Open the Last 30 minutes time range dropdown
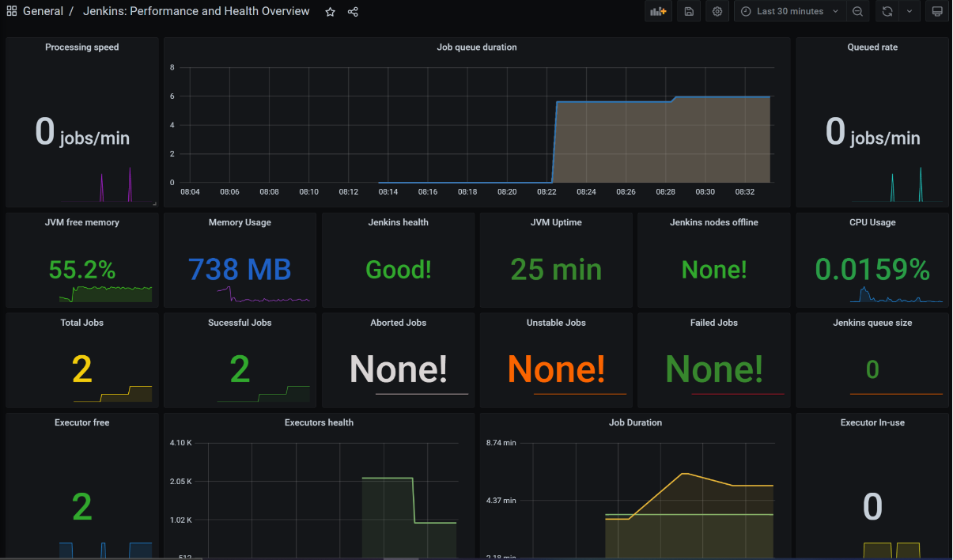This screenshot has width=953, height=560. click(x=789, y=11)
